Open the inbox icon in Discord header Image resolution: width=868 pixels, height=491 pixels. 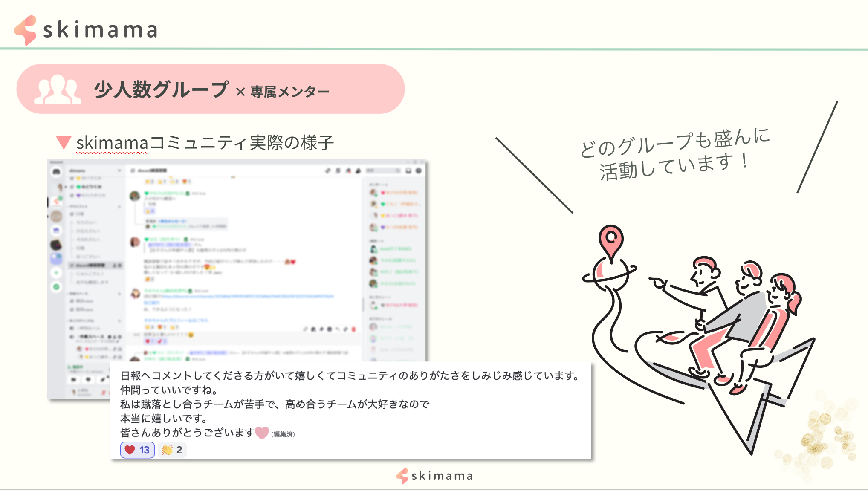[x=408, y=171]
